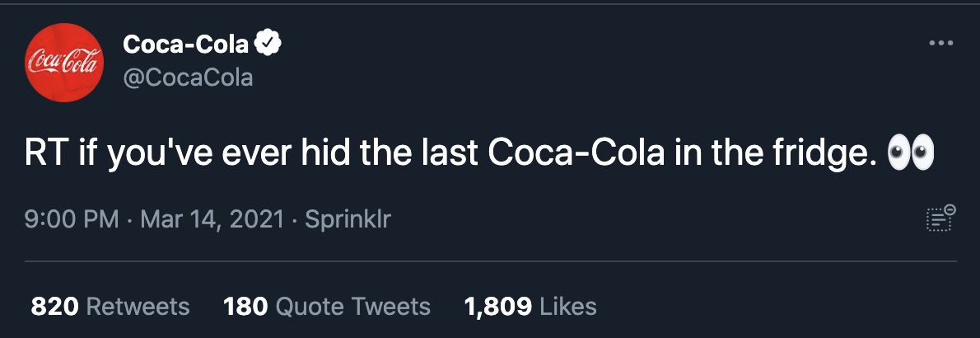Click the Quote Tweets label text
Screen dimensions: 980x338
tap(352, 307)
